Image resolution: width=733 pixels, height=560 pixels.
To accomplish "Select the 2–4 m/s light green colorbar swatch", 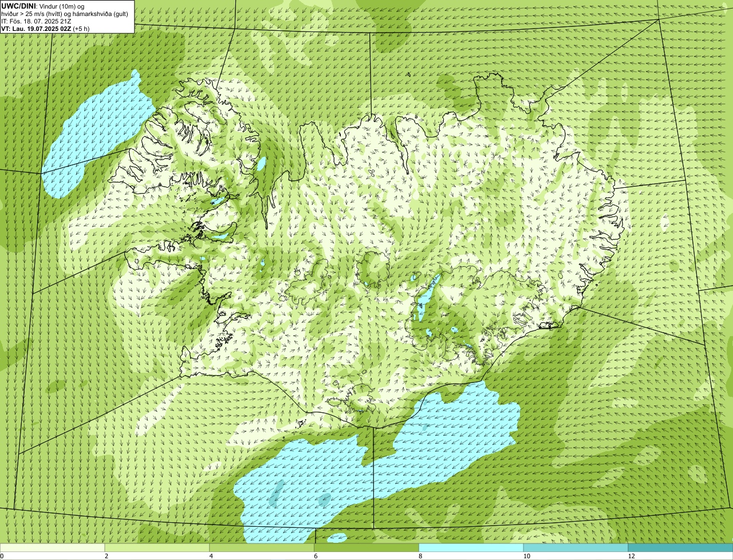I will click(x=157, y=548).
